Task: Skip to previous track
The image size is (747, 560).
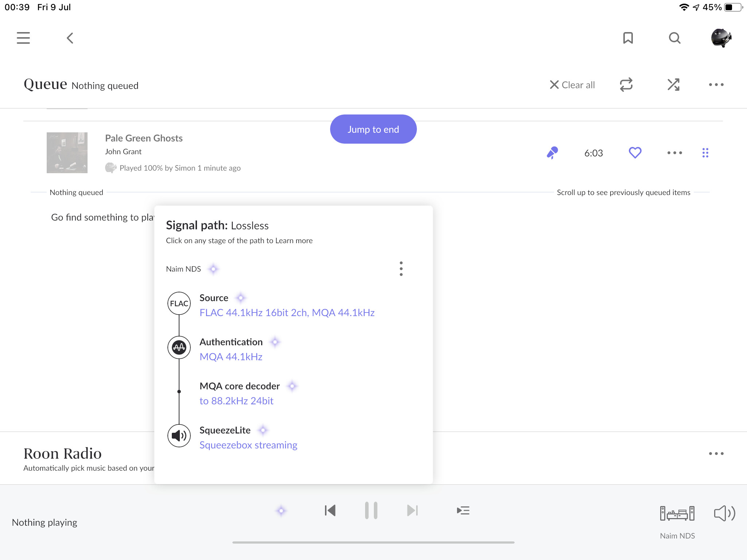Action: pos(330,510)
